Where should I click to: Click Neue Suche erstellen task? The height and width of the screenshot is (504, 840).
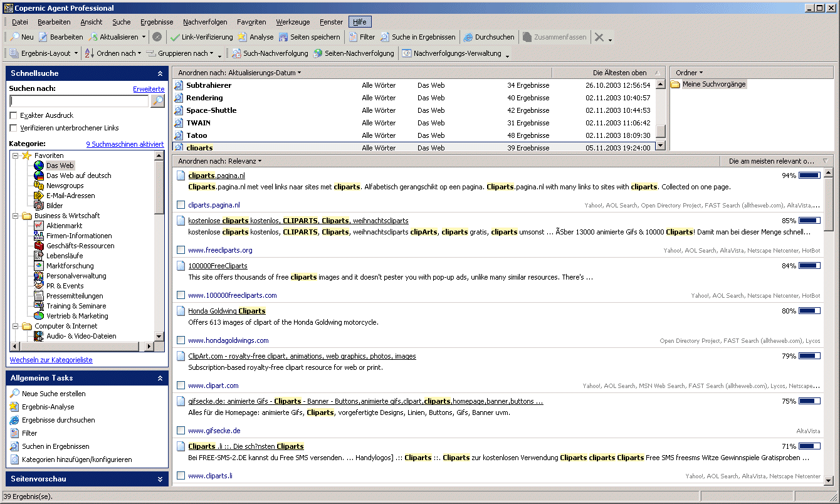coord(53,394)
